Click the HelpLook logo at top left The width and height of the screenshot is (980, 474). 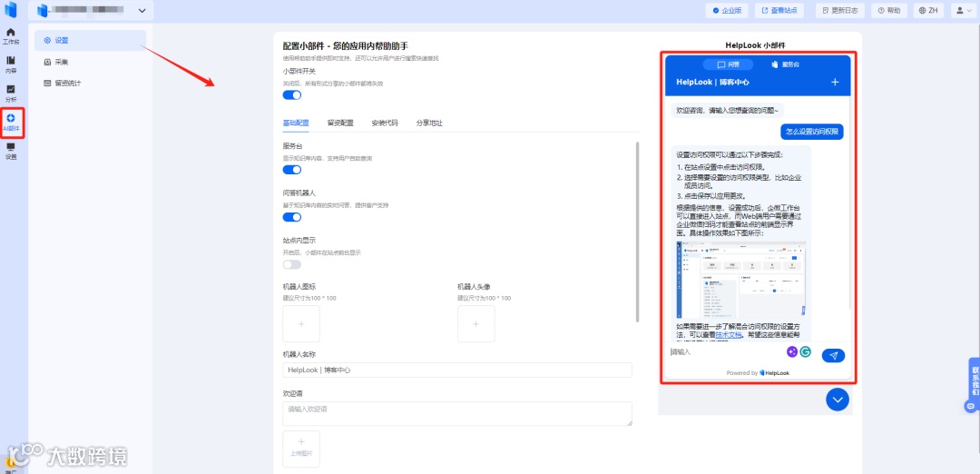(x=11, y=10)
